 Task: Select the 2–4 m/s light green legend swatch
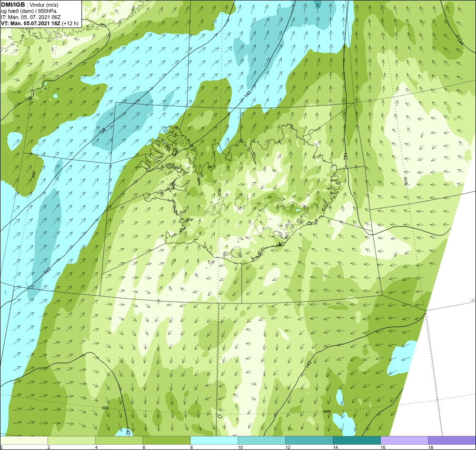pyautogui.click(x=72, y=440)
